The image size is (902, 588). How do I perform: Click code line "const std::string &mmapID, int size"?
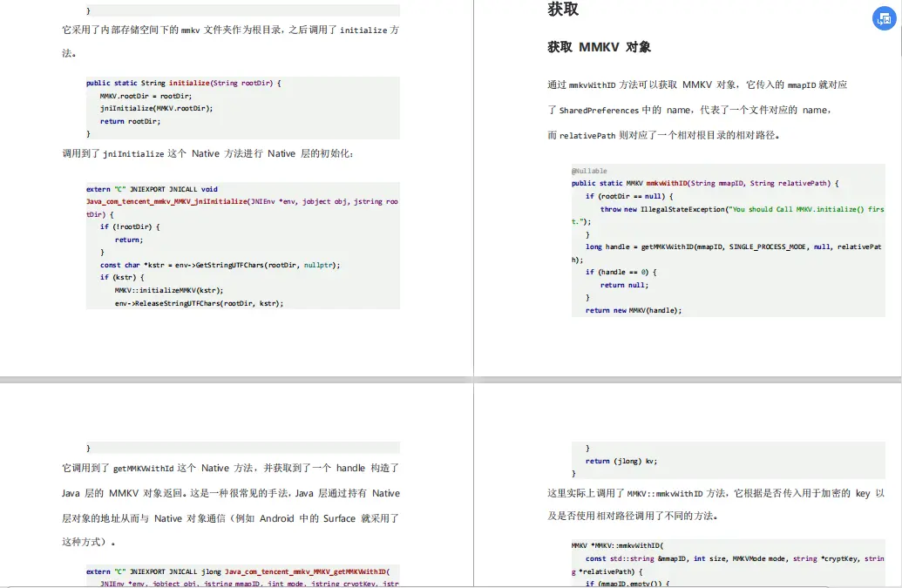tap(736, 558)
